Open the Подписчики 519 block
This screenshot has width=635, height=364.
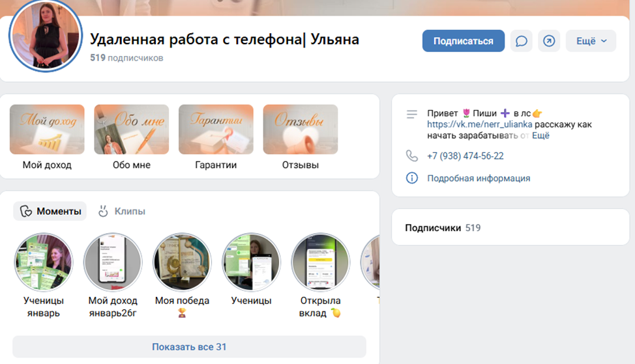click(510, 227)
